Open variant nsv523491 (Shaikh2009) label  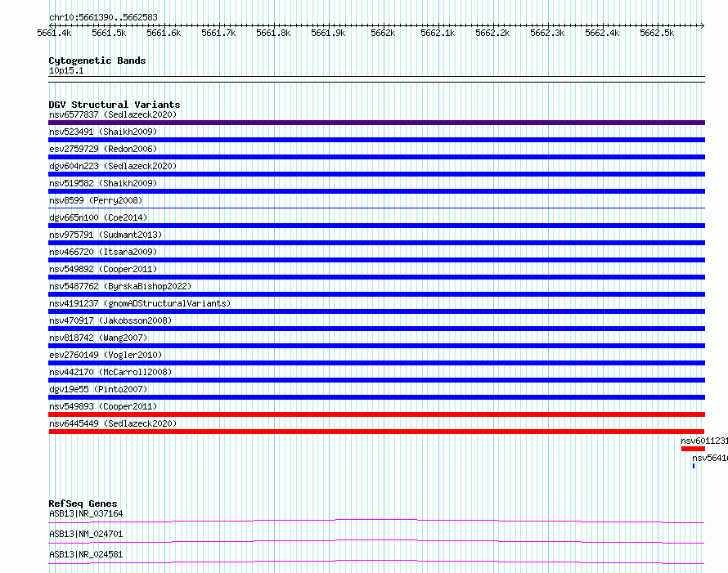[103, 132]
